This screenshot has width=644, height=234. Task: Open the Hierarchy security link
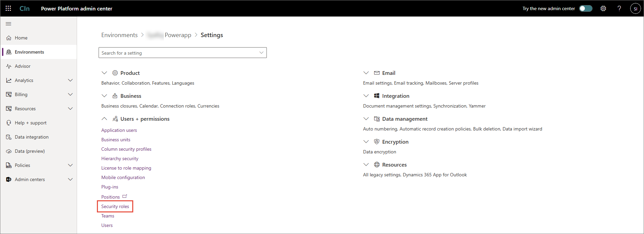click(x=120, y=158)
